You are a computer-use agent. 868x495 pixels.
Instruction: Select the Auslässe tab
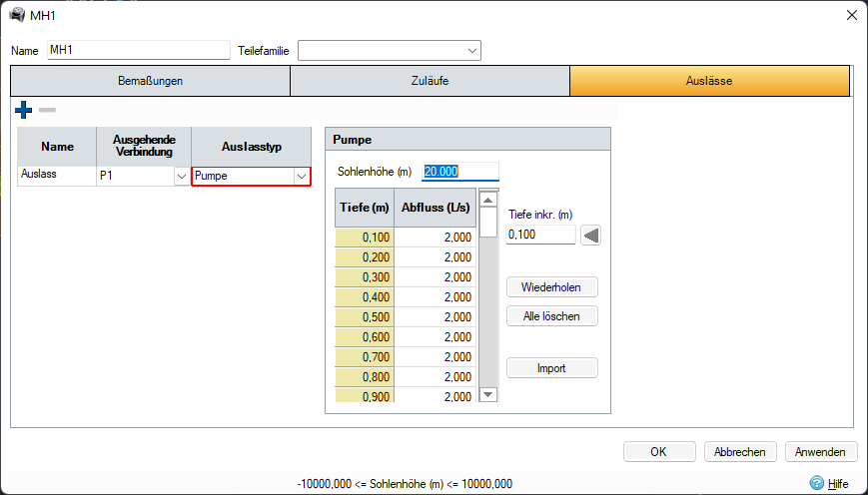(x=709, y=81)
